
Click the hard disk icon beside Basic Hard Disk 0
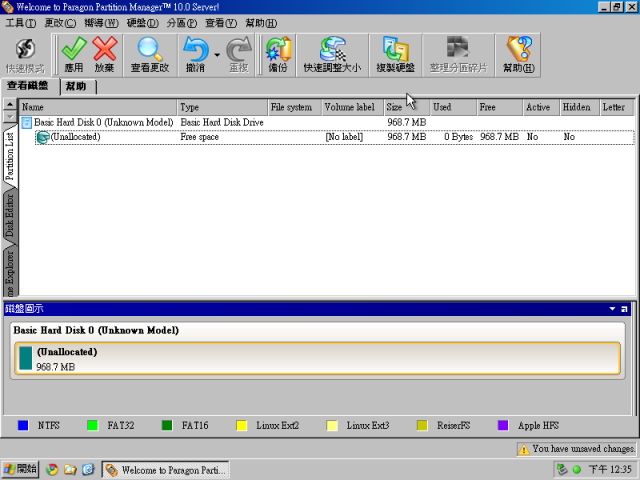pos(27,122)
